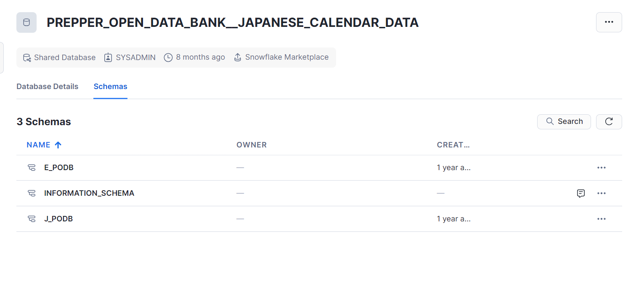644x289 pixels.
Task: Click the Search button above the table
Action: 564,121
